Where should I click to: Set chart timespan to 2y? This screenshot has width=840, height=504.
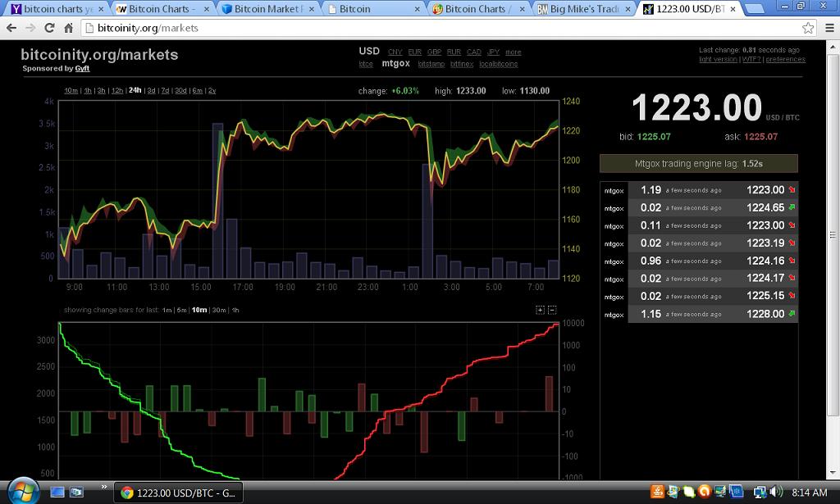(212, 90)
